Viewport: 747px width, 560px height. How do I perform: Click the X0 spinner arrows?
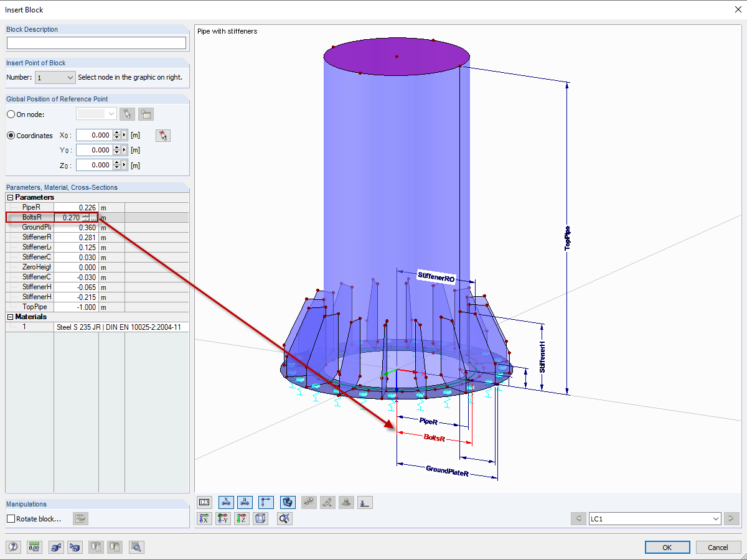116,135
